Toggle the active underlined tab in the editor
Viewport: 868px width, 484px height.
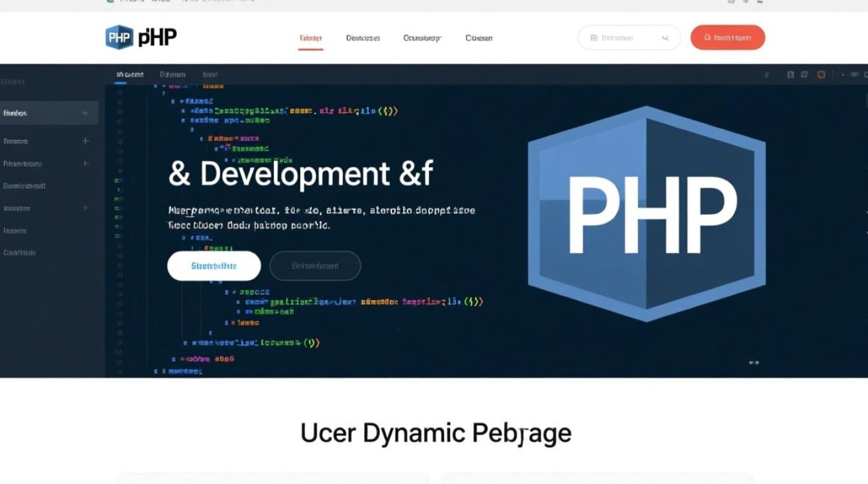pyautogui.click(x=129, y=74)
